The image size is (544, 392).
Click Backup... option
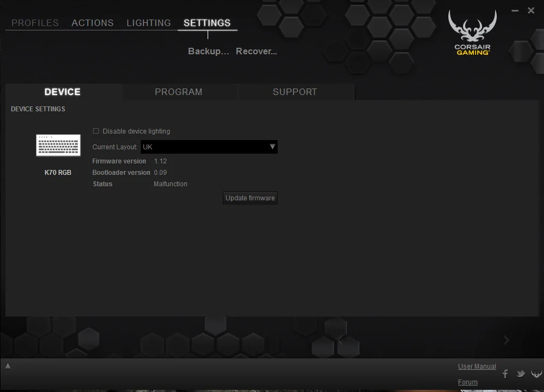click(209, 51)
